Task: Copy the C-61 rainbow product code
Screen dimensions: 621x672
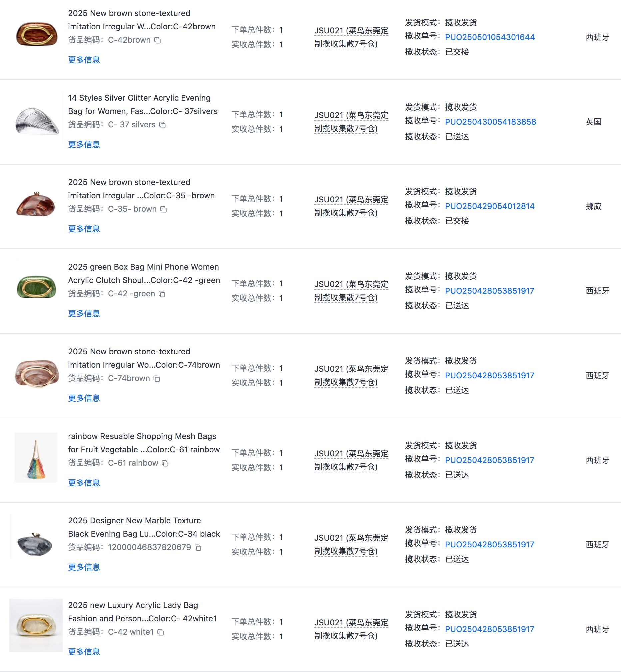Action: click(165, 464)
